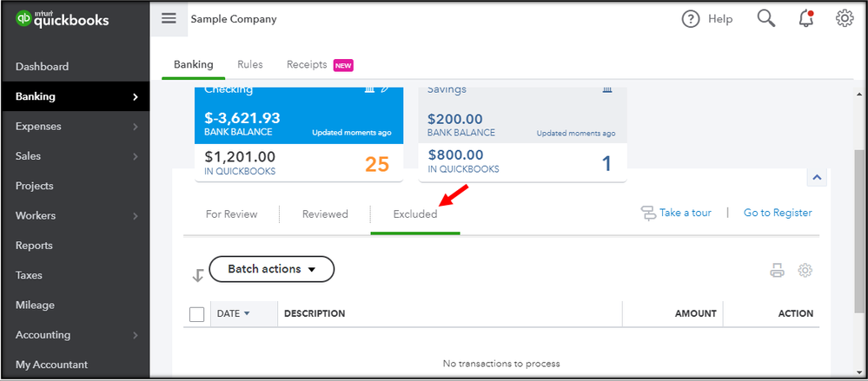Open table settings gear above the Action column
The height and width of the screenshot is (381, 868).
[x=805, y=271]
